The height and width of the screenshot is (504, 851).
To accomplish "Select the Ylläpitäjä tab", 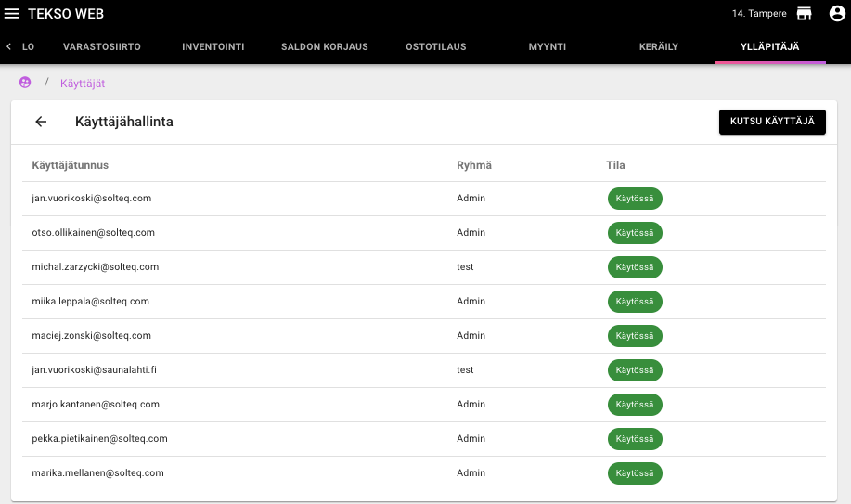I will pos(770,46).
